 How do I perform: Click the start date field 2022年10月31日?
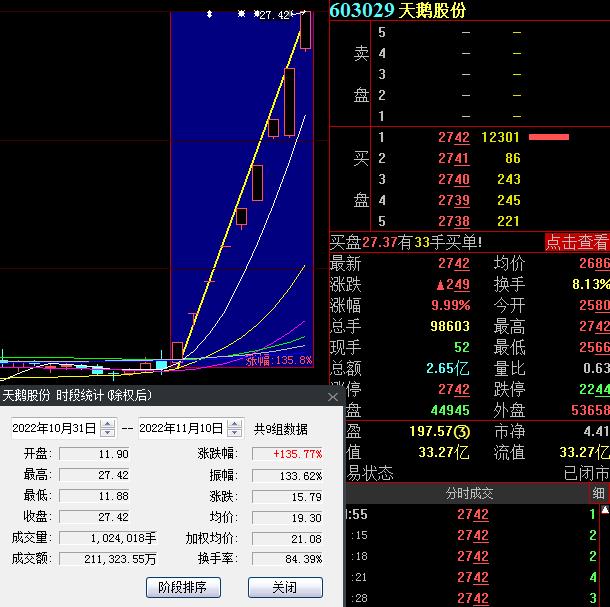click(54, 428)
